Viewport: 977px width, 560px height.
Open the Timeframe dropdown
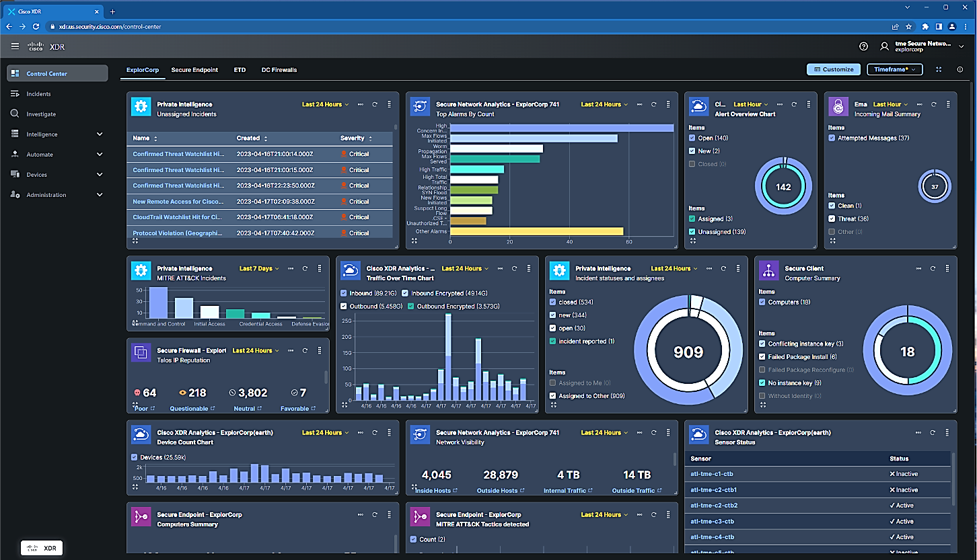tap(894, 69)
